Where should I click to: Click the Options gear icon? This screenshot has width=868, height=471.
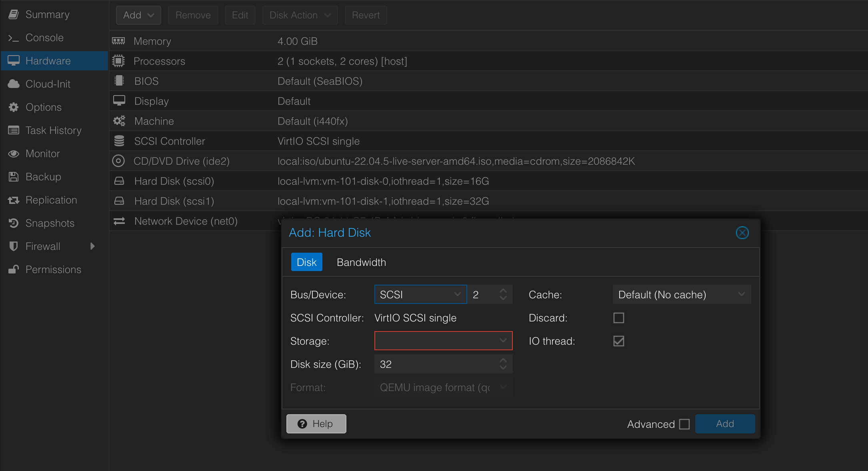click(x=14, y=107)
